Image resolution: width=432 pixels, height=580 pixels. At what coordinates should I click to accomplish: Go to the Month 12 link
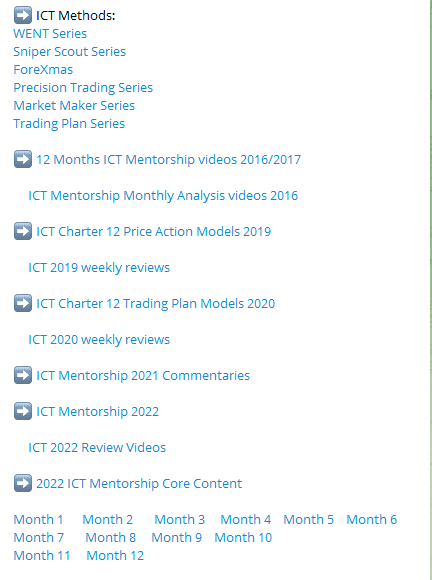pyautogui.click(x=115, y=555)
